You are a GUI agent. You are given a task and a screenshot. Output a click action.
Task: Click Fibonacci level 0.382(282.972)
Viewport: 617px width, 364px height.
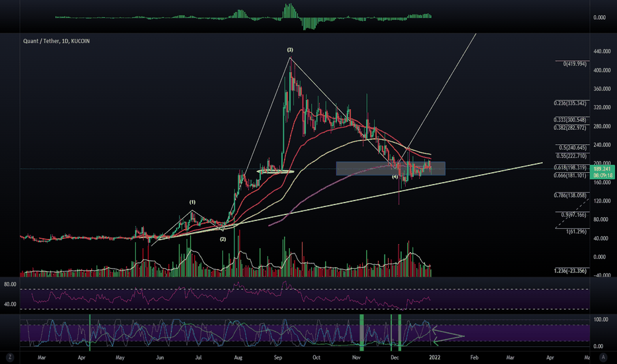[x=570, y=128]
